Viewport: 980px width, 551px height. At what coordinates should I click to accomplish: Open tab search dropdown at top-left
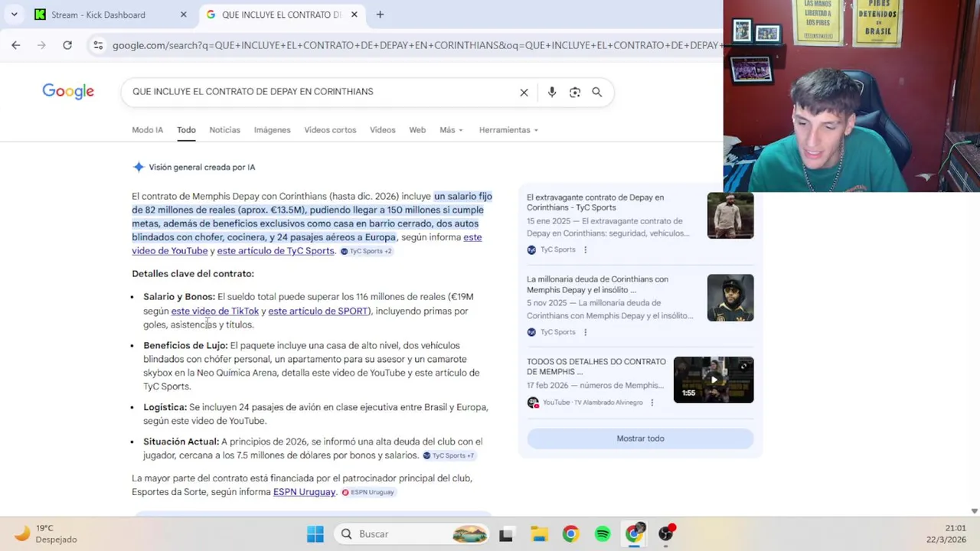click(14, 15)
